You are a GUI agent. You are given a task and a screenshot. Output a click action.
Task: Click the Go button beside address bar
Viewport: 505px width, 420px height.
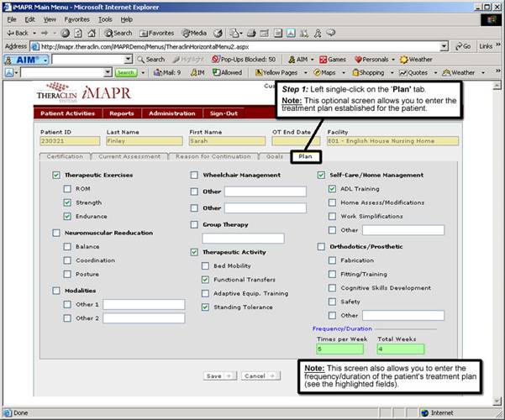click(x=463, y=46)
